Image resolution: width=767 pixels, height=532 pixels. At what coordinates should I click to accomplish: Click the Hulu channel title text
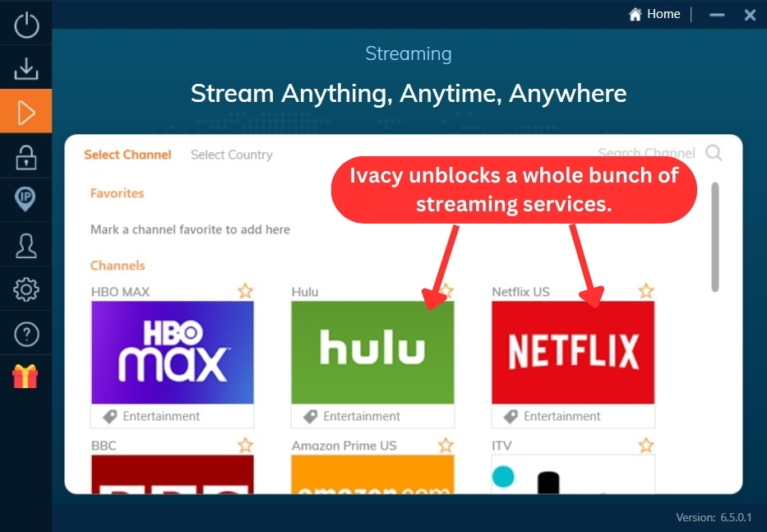point(305,292)
